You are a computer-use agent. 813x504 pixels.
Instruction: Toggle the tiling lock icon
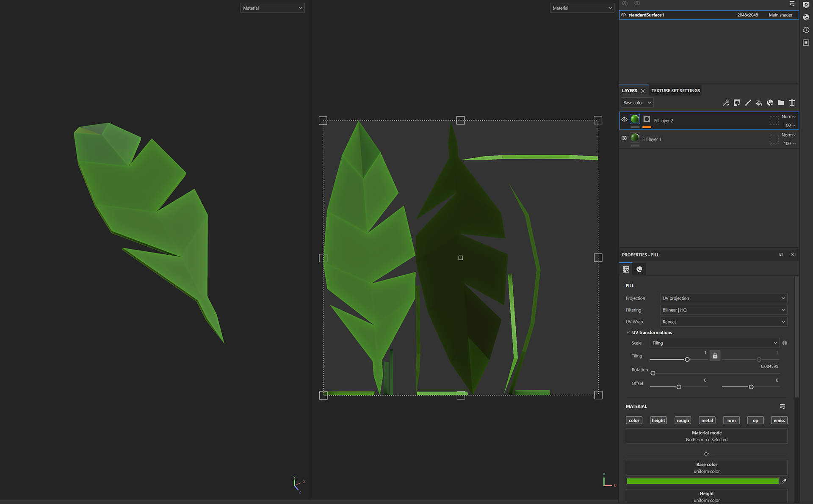(x=715, y=355)
